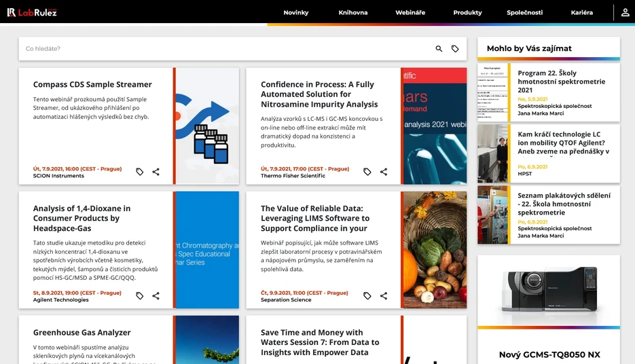Viewport: 635px width, 364px height.
Task: Share the Analysis of 1,4-Dioxane webinar
Action: (x=156, y=295)
